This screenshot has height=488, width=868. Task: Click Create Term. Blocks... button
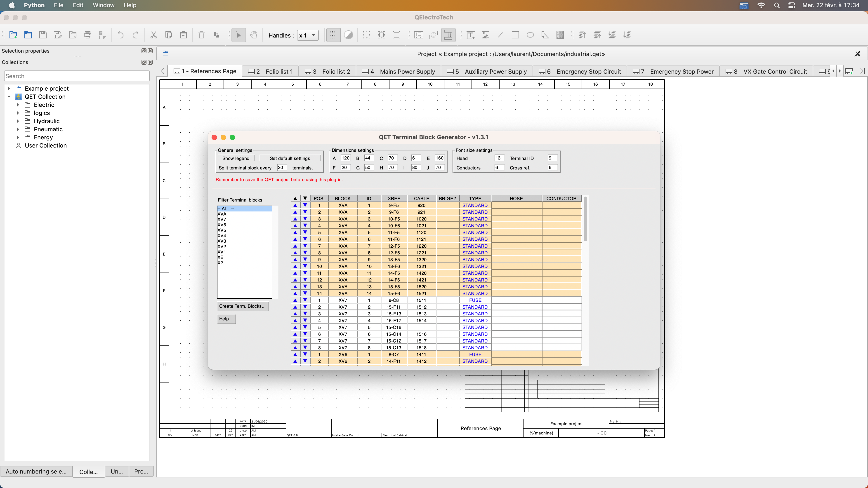click(x=243, y=306)
